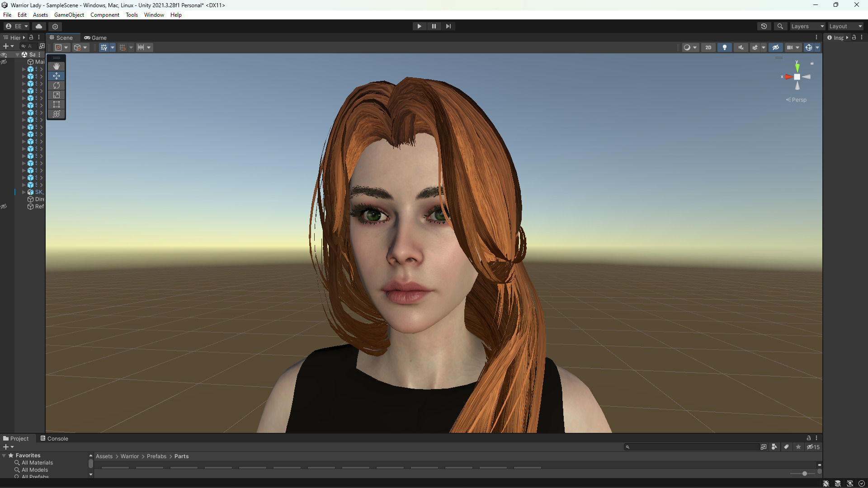Select All Materials favorite
This screenshot has width=868, height=488.
(x=37, y=463)
